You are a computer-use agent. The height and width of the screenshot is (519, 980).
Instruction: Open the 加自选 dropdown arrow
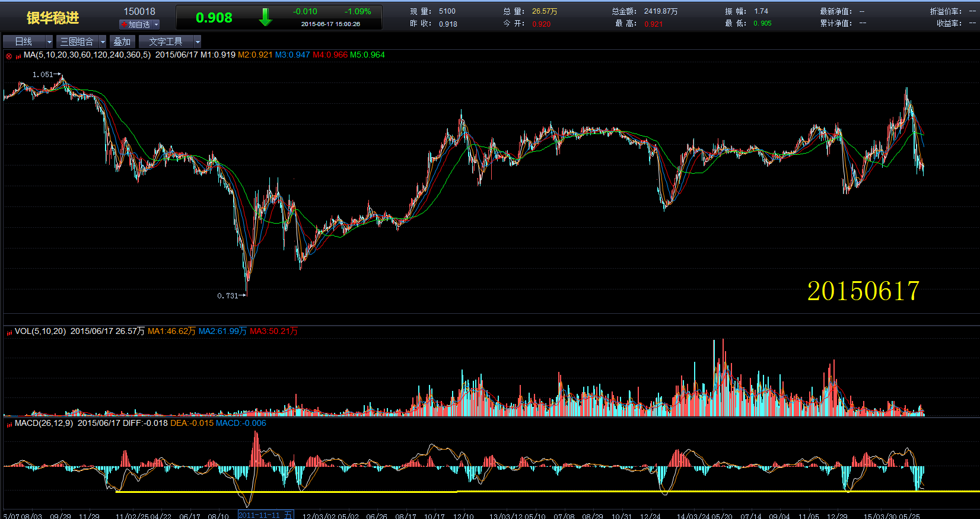156,24
